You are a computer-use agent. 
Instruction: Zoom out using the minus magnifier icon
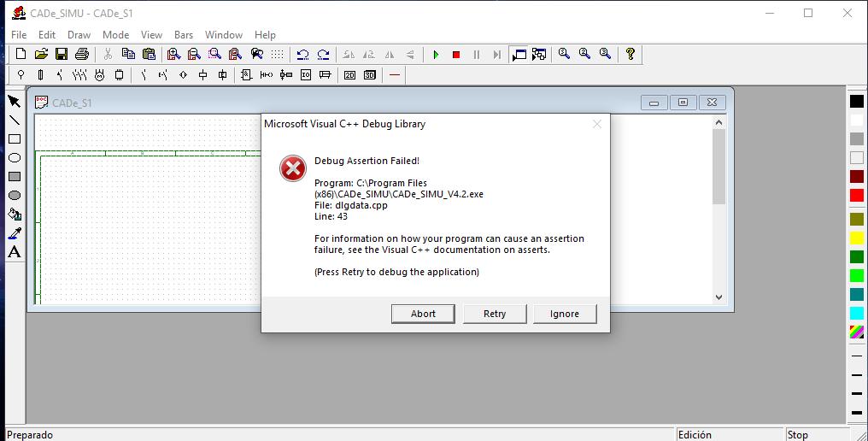point(194,54)
